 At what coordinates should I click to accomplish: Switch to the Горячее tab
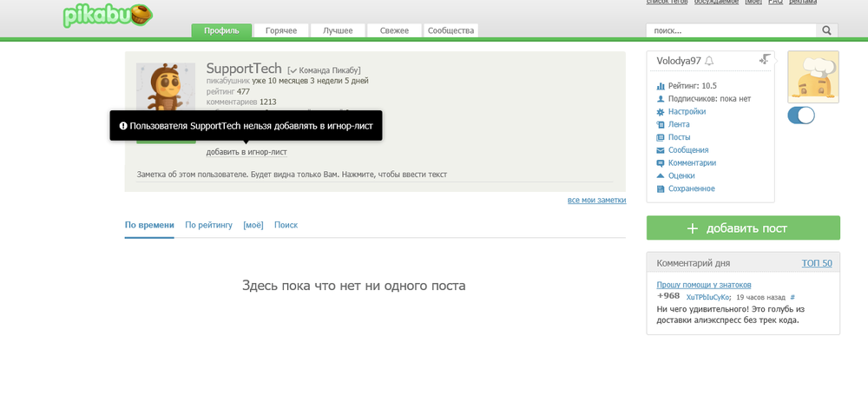click(x=280, y=30)
